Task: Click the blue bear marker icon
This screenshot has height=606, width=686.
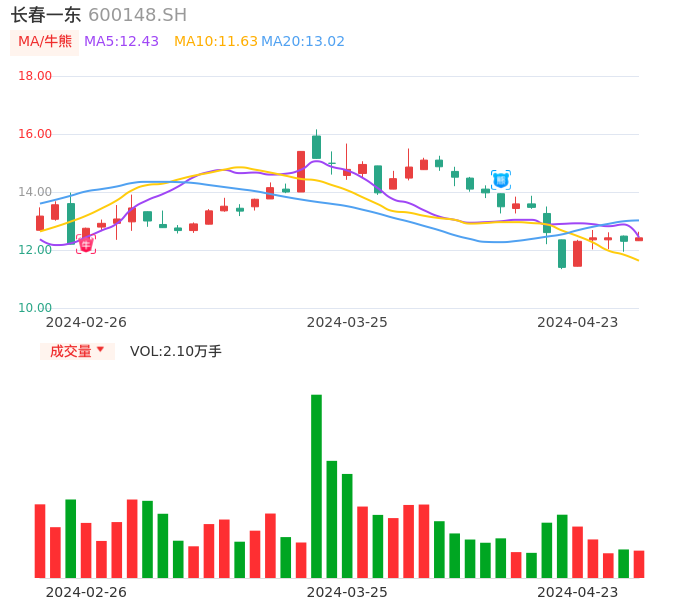Action: [501, 180]
